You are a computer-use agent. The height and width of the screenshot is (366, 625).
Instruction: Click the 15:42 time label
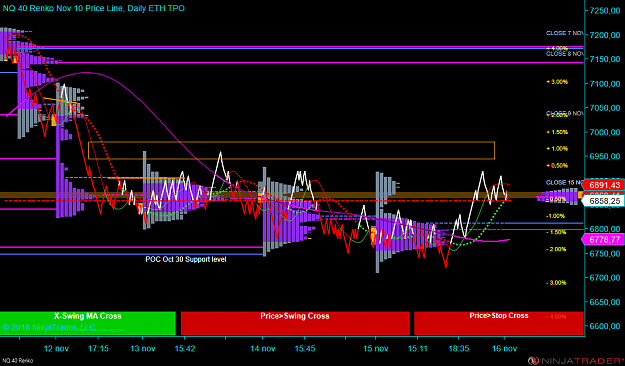pos(185,348)
